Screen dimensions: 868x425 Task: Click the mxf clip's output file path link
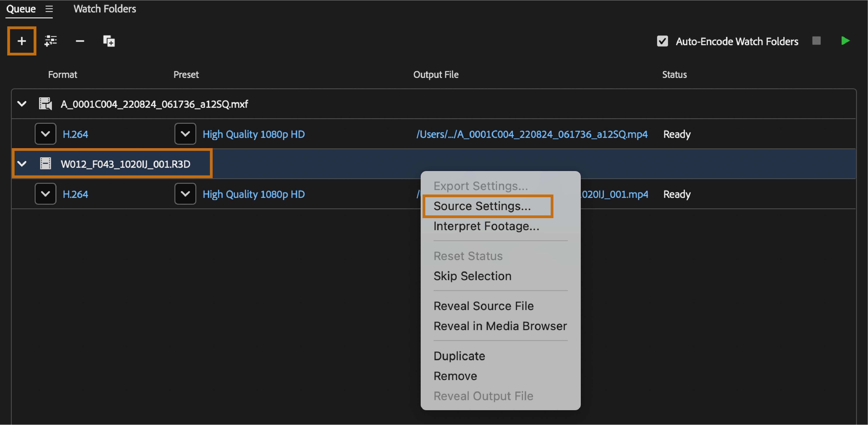(532, 134)
